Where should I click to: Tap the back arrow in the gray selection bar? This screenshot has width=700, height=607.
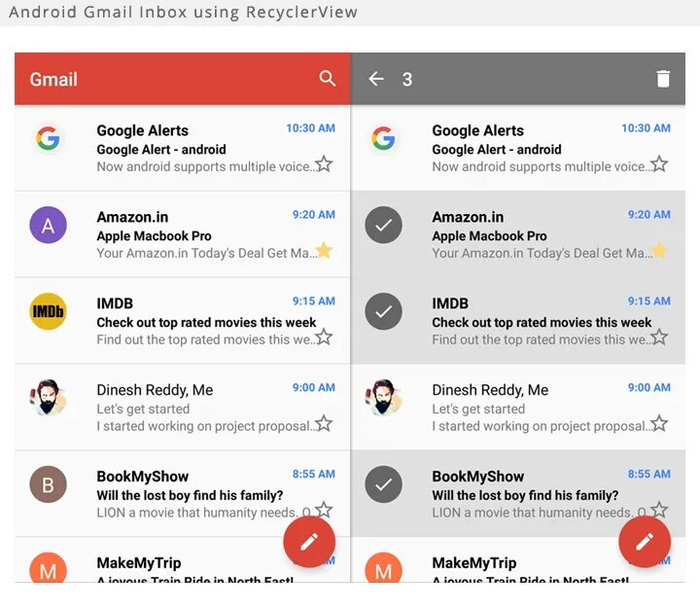[376, 79]
